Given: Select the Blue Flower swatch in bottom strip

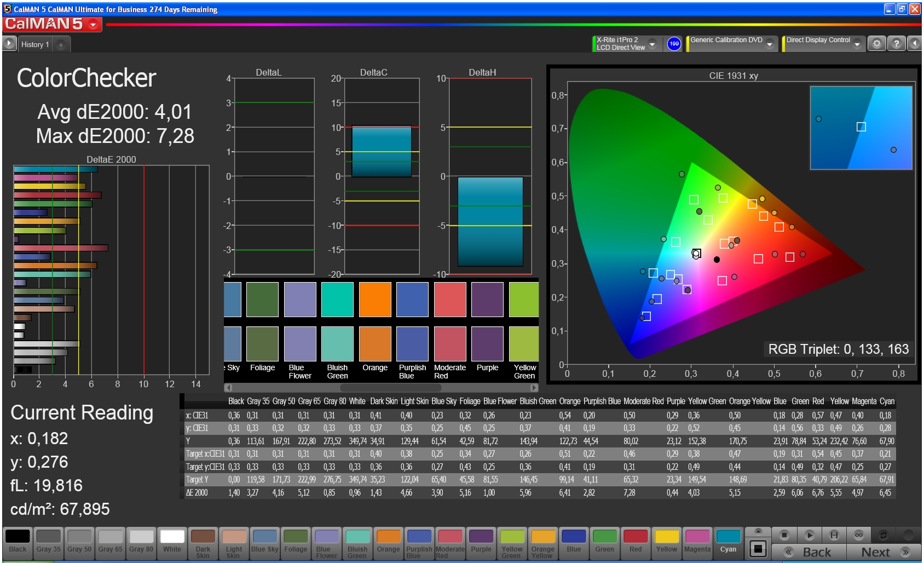Looking at the screenshot, I should pos(327,543).
